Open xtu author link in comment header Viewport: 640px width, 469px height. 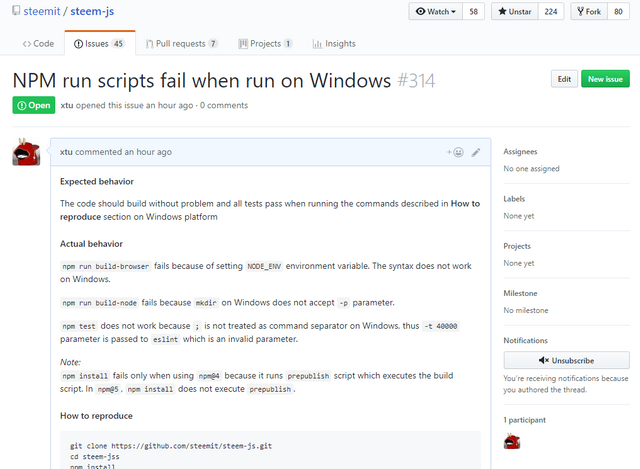pos(66,152)
